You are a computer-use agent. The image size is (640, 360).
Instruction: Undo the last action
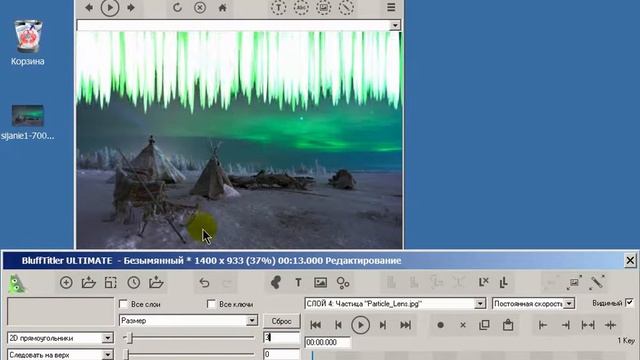[204, 282]
